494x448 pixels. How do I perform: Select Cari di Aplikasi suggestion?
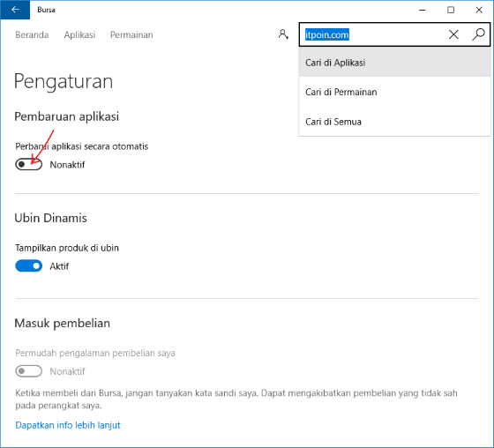[394, 63]
